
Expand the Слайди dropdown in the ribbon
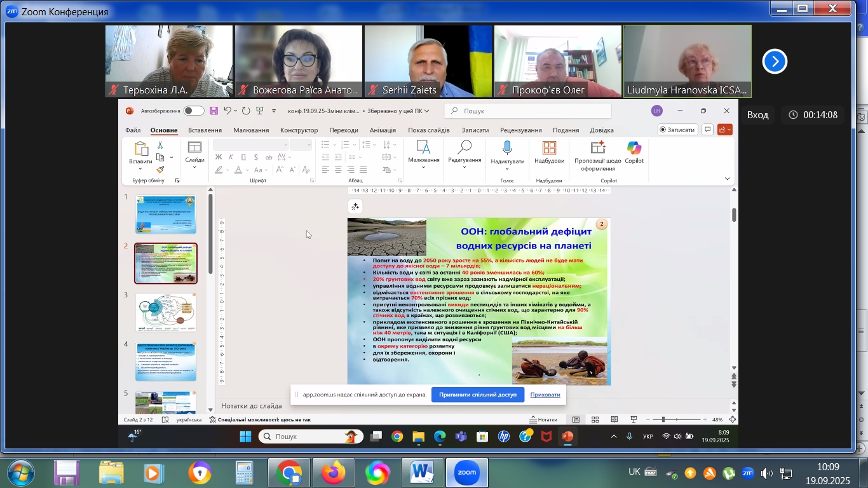coord(194,167)
